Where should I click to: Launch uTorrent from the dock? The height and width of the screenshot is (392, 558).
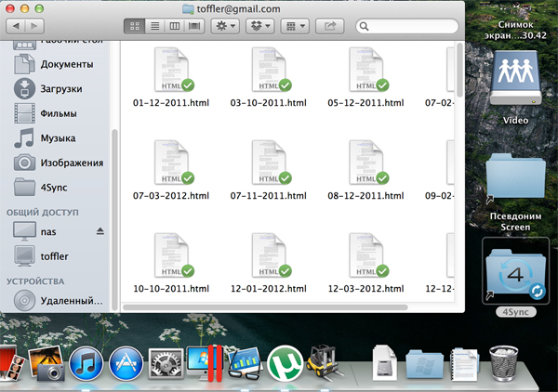[x=286, y=362]
